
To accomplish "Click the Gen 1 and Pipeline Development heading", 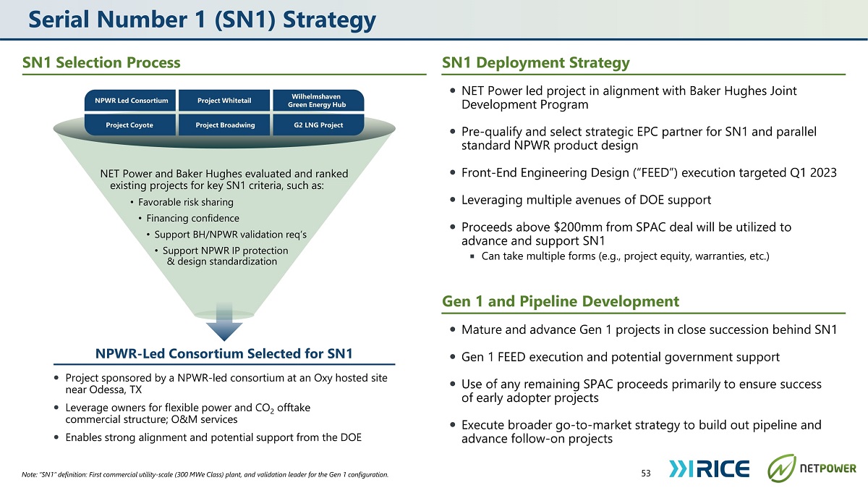I will point(561,301).
